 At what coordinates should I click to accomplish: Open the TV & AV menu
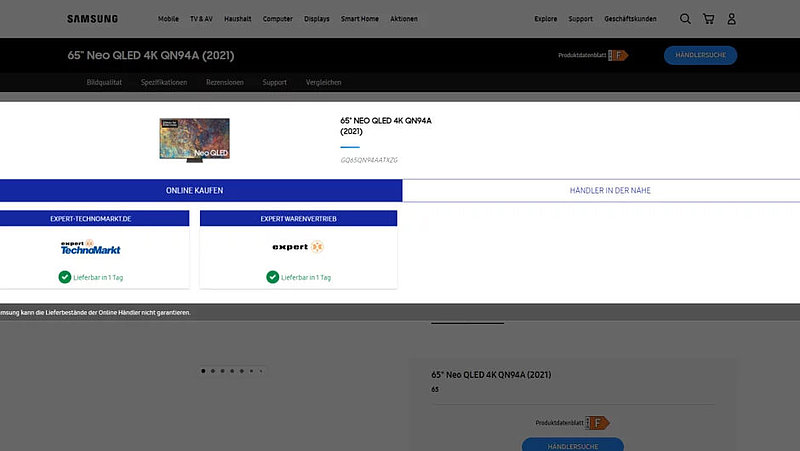click(201, 19)
